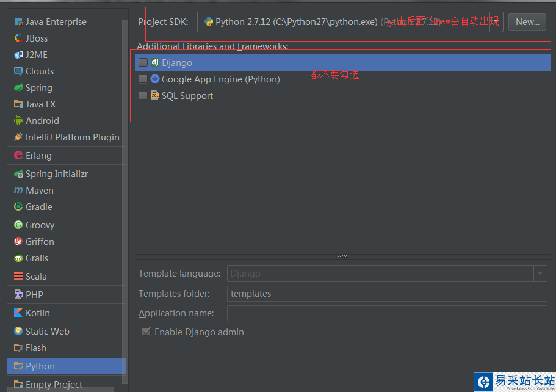556x392 pixels.
Task: Select "Gradle" label in the list
Action: tap(38, 207)
